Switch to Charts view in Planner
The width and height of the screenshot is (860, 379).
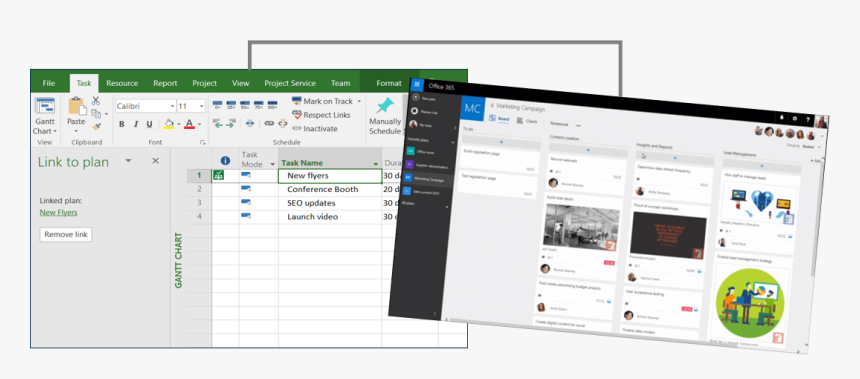click(x=527, y=121)
